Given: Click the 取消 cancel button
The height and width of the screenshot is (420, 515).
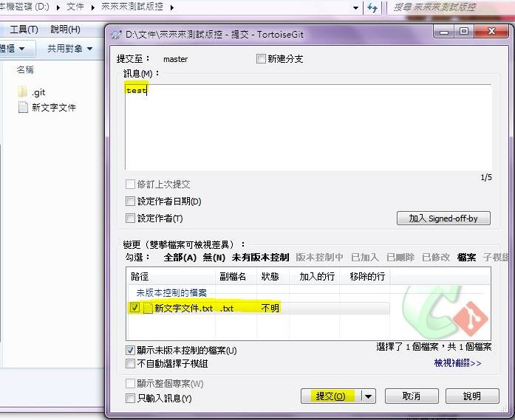Looking at the screenshot, I should pos(412,396).
